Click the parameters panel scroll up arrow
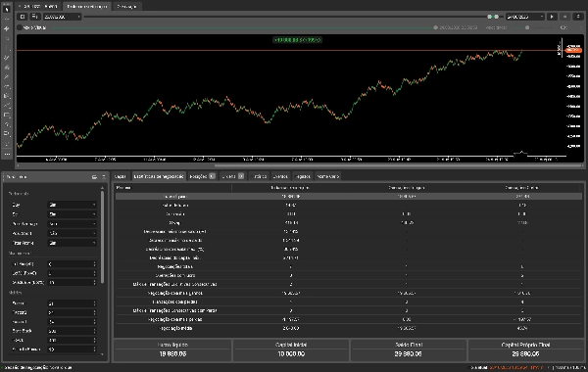The width and height of the screenshot is (588, 372). [102, 188]
